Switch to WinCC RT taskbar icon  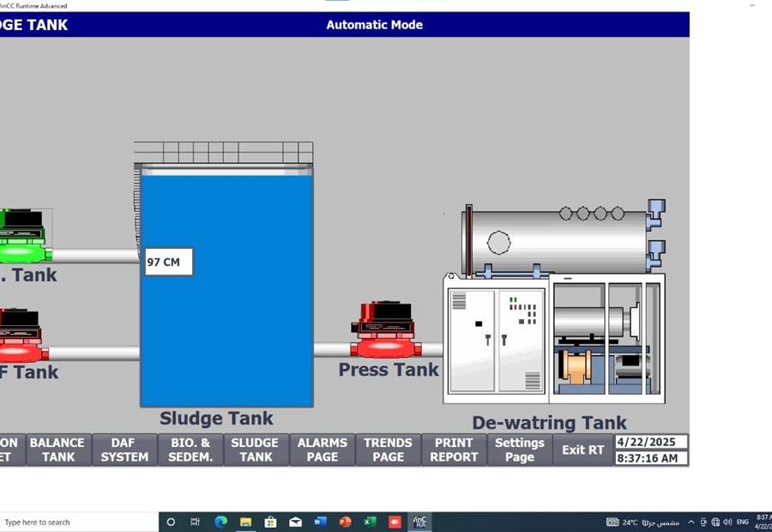point(419,523)
